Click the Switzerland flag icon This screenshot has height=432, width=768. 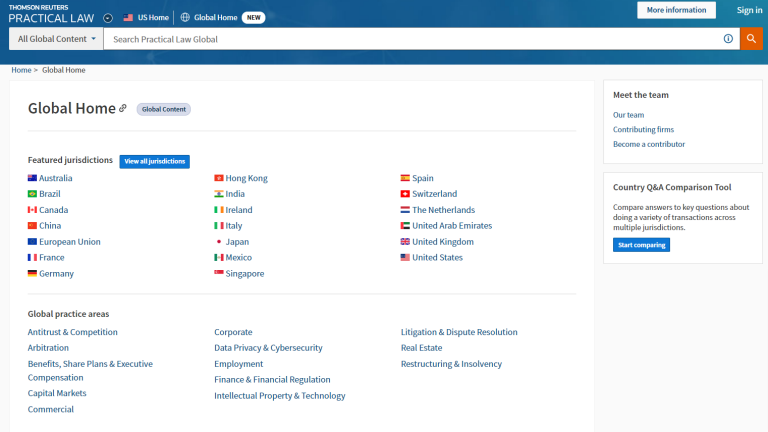tap(404, 194)
